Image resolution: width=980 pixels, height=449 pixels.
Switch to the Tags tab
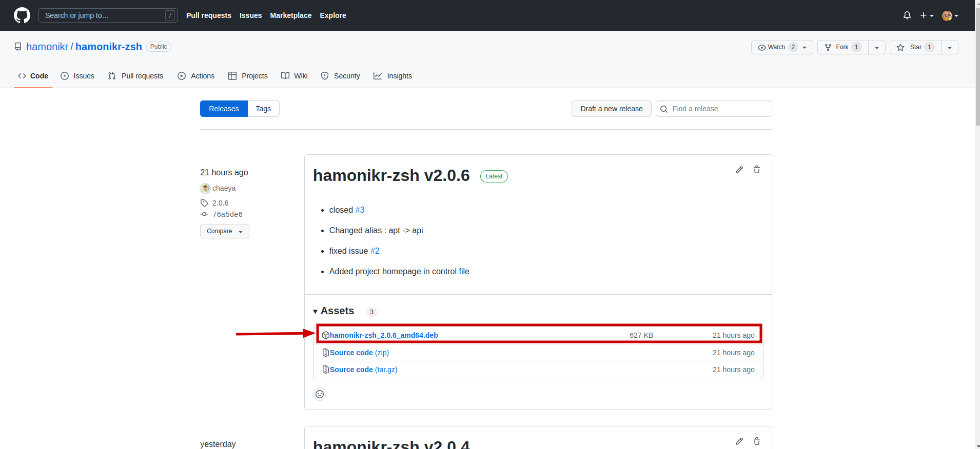263,109
